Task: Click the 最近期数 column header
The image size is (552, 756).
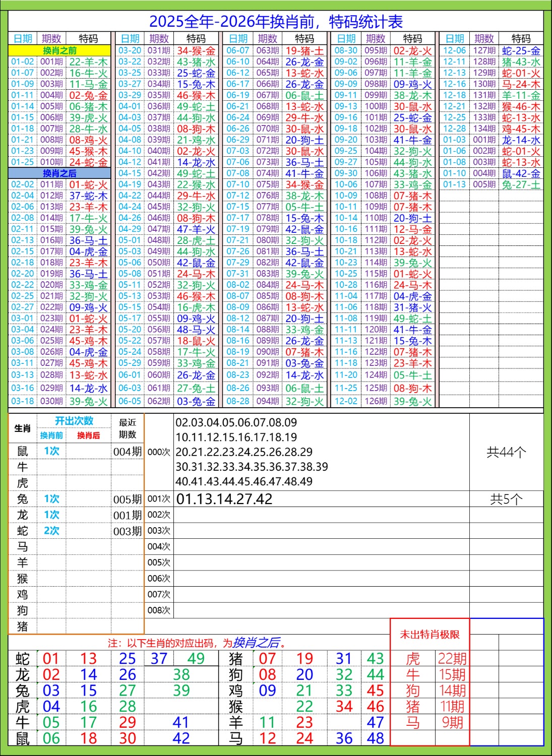Action: click(x=128, y=428)
